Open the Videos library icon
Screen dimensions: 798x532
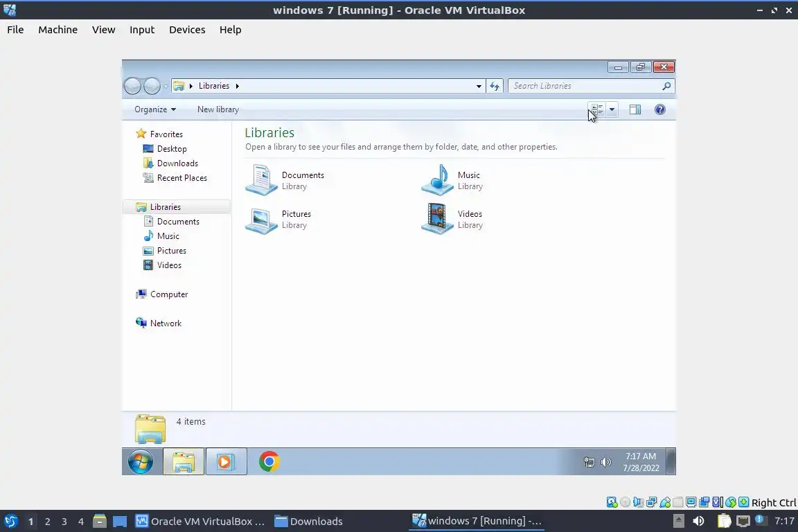[x=437, y=219]
